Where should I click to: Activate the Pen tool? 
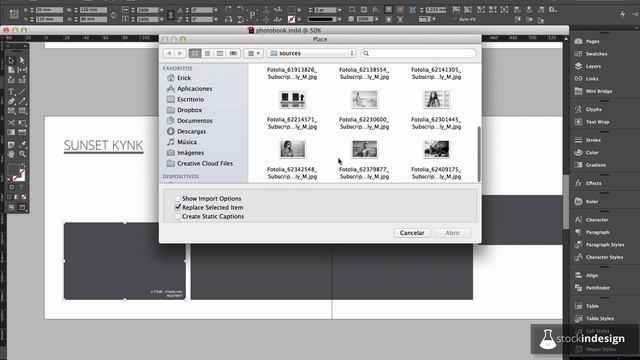click(11, 101)
